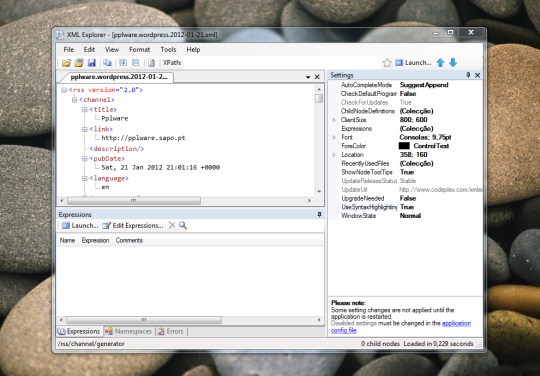
Task: Click the Name column header
Action: [68, 240]
